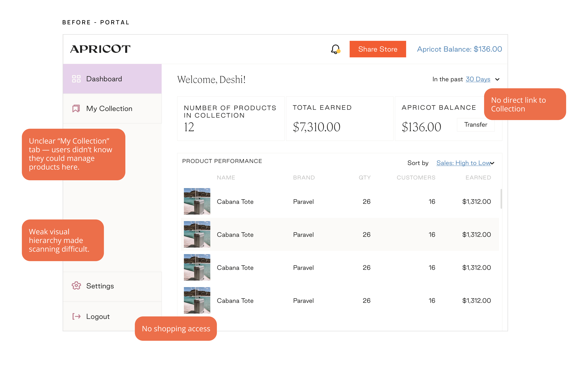Image resolution: width=588 pixels, height=375 pixels.
Task: Click the Total Earned stat card
Action: click(339, 119)
